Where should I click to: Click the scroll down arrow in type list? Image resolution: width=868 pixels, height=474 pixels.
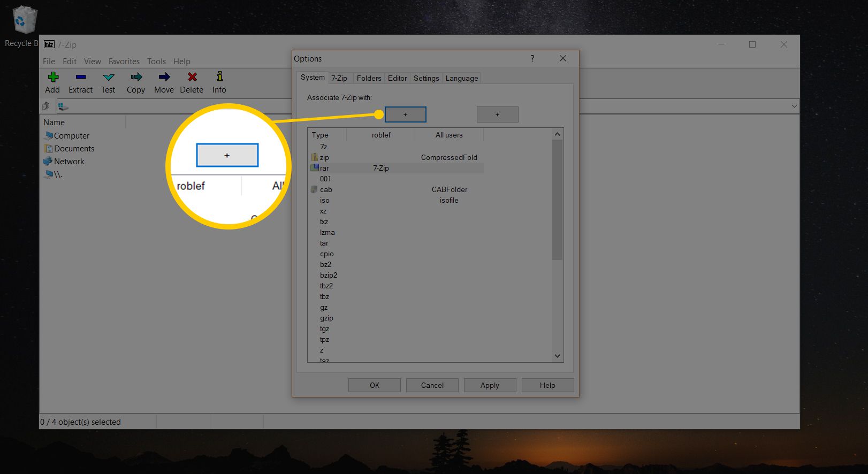click(557, 356)
